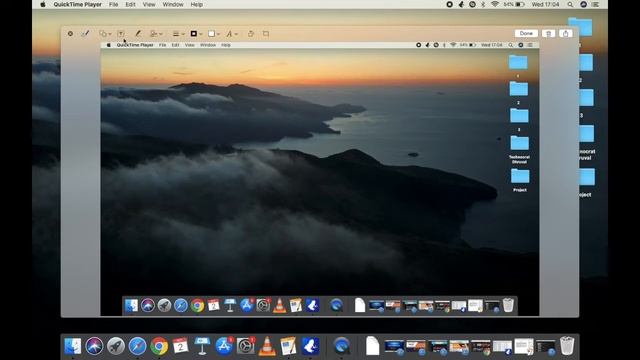Image resolution: width=640 pixels, height=360 pixels.
Task: Open Notification Center from menu bar
Action: tap(596, 4)
